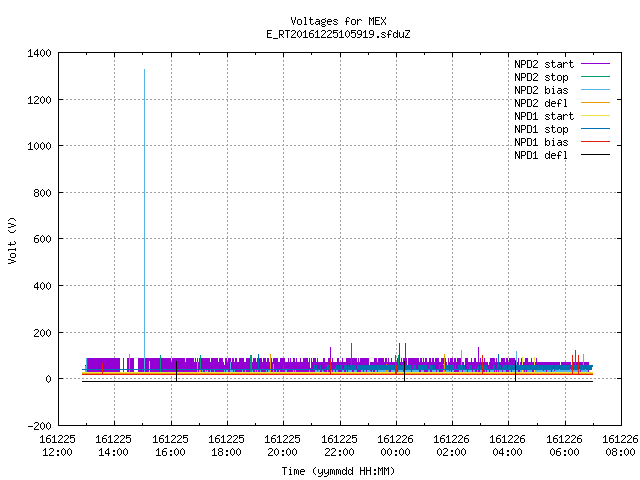Click the '161225 14:00' x-axis tick label
The height and width of the screenshot is (480, 640).
[113, 446]
